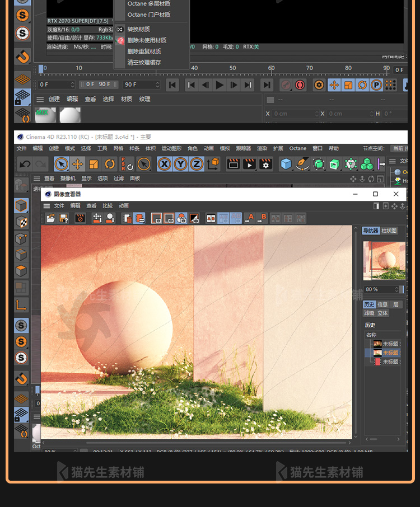This screenshot has height=507, width=420.
Task: Switch to the 柱状图 histogram tab
Action: pos(389,231)
